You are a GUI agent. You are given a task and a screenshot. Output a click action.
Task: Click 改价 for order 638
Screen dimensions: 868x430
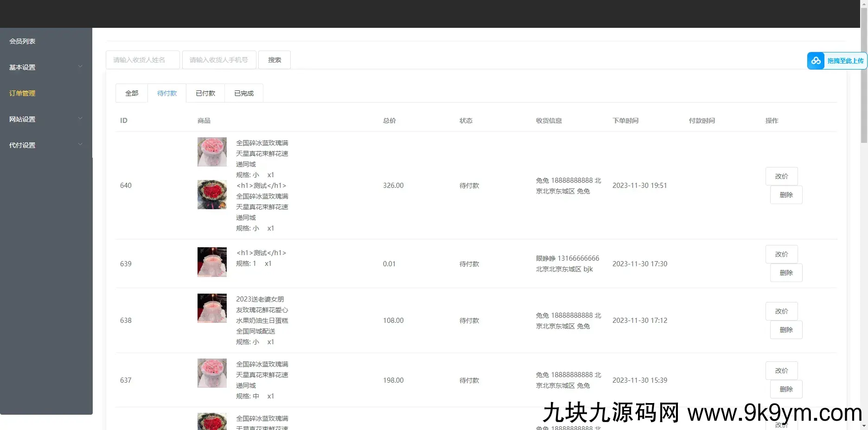pyautogui.click(x=781, y=311)
